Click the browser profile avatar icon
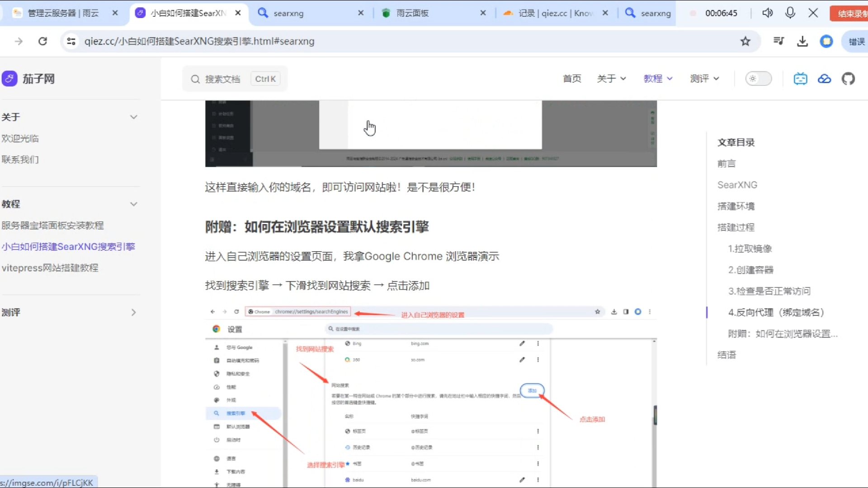Viewport: 868px width, 488px height. [826, 41]
